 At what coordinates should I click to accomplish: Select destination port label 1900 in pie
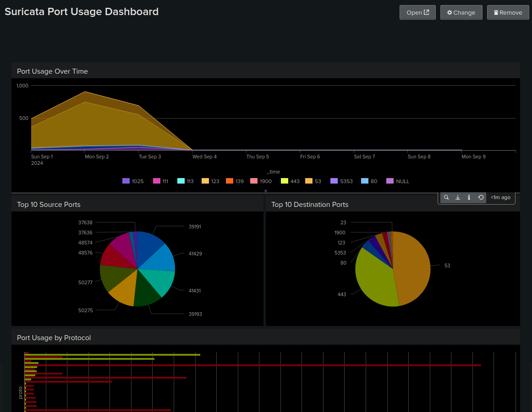pos(340,233)
